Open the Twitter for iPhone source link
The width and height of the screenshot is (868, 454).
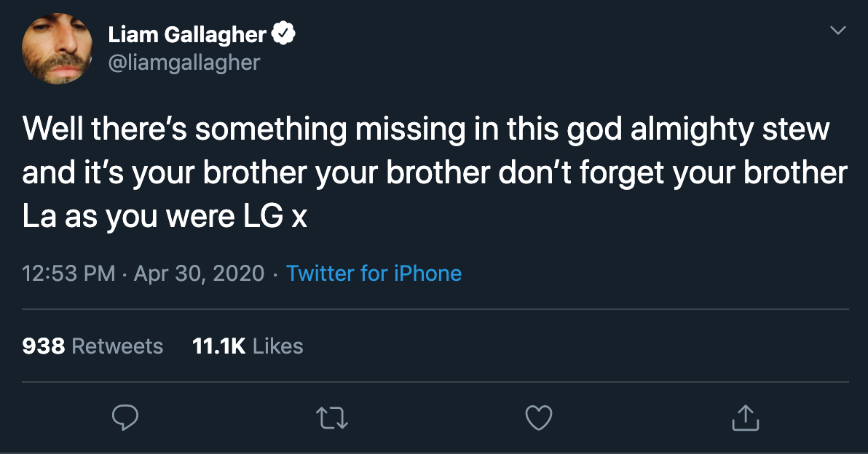point(374,273)
